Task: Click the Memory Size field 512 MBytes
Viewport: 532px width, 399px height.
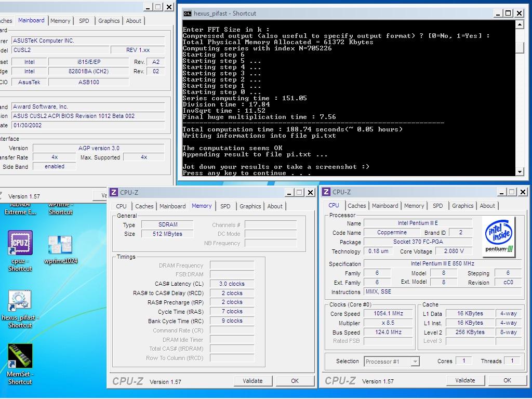Action: click(167, 234)
